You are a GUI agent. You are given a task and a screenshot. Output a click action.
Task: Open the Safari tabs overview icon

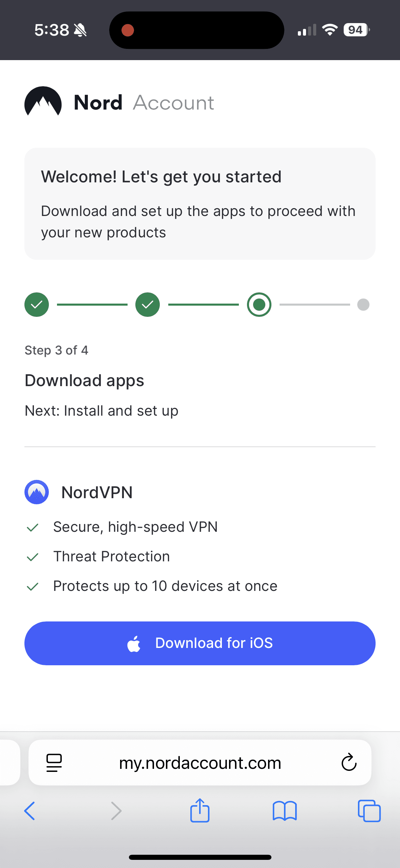point(369,811)
